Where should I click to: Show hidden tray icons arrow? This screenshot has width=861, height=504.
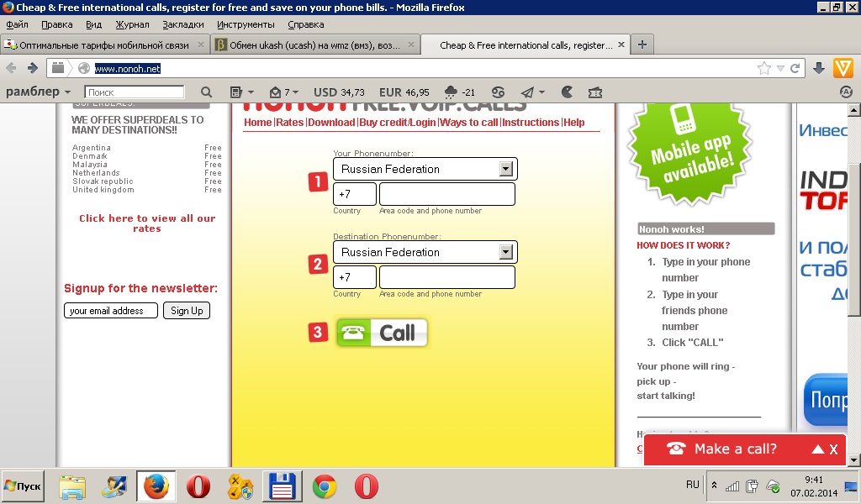click(714, 485)
